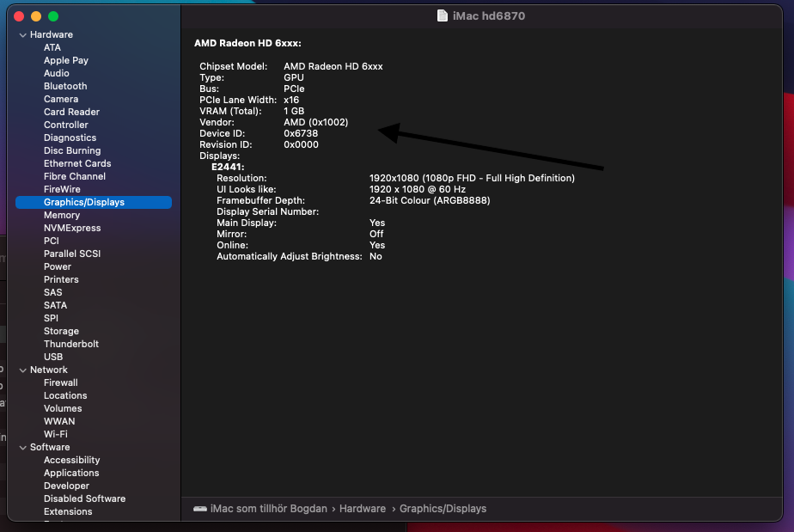Click Vendor value AMD (0x1002)
Screen dimensions: 794x532
pos(316,122)
